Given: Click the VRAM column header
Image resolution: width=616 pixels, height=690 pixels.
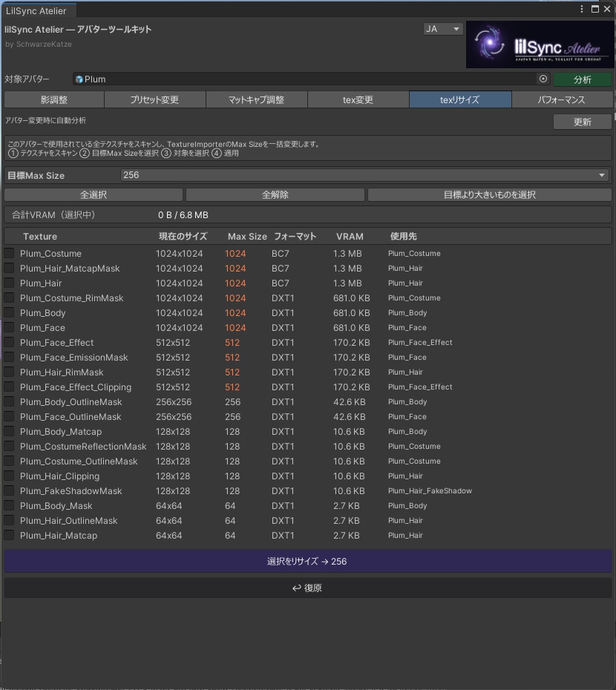Looking at the screenshot, I should (x=350, y=237).
